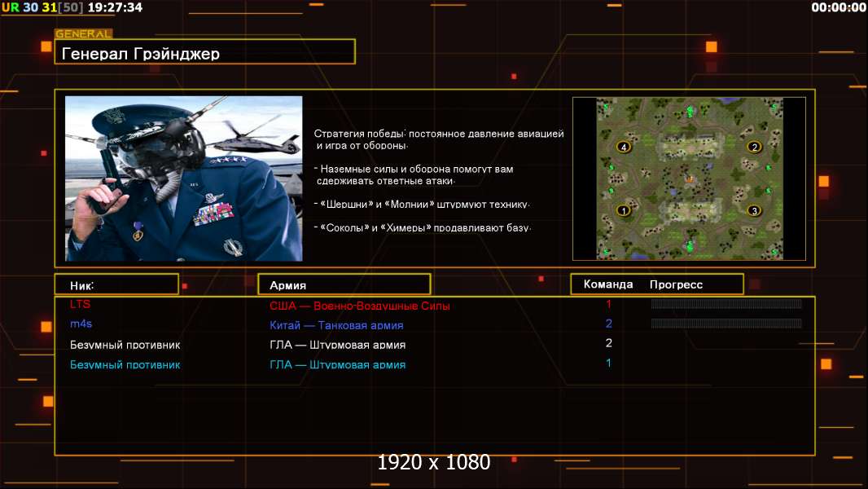Click the white Безумный противник entry
Viewport: 868px width, 489px height.
click(125, 345)
